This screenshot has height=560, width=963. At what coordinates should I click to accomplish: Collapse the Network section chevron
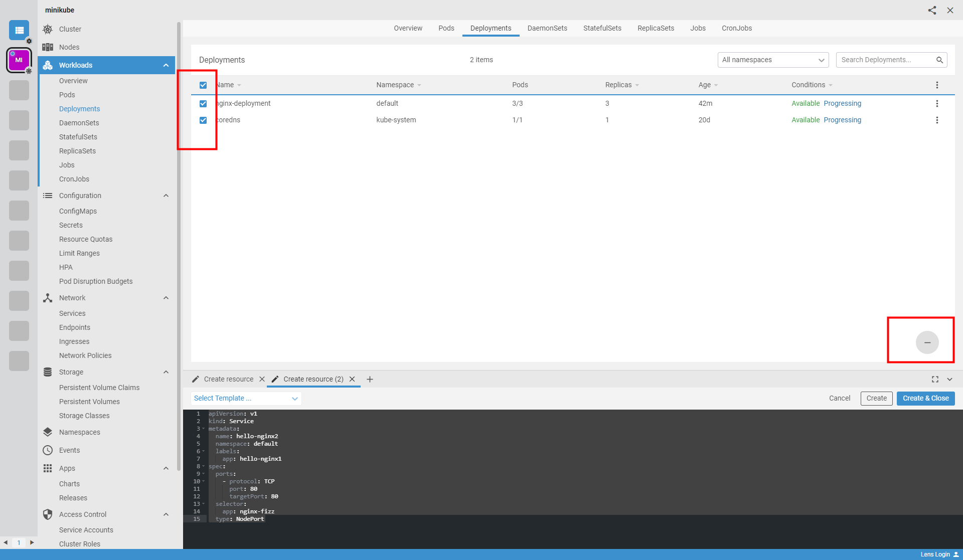pyautogui.click(x=166, y=298)
